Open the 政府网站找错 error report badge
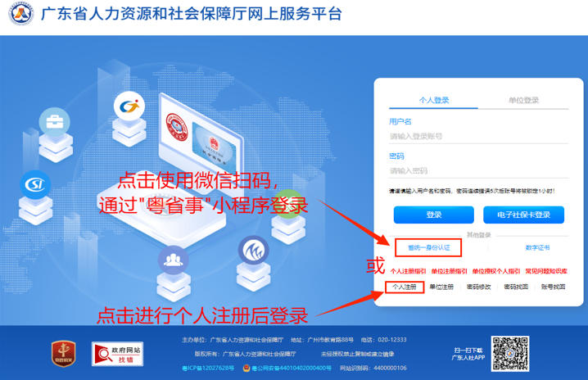The image size is (588, 380). click(117, 354)
